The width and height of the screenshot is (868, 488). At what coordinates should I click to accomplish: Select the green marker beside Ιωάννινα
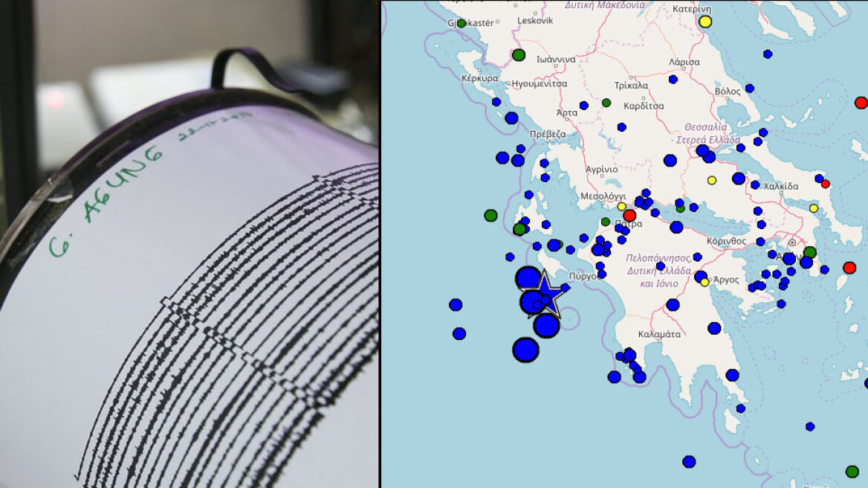pyautogui.click(x=519, y=54)
